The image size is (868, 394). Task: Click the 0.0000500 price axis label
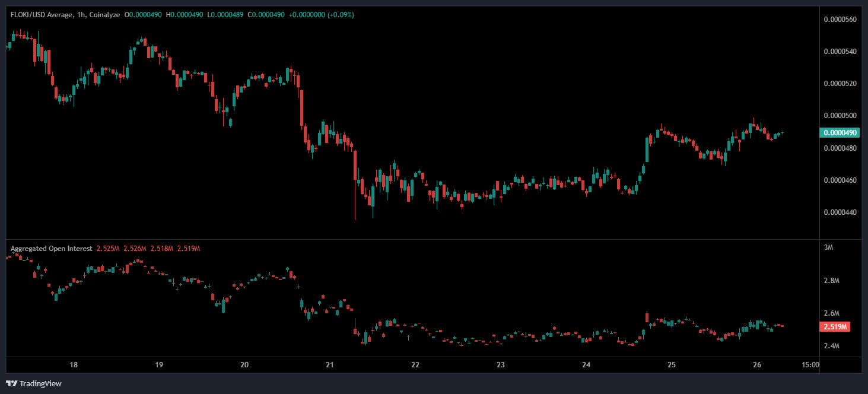pyautogui.click(x=840, y=116)
